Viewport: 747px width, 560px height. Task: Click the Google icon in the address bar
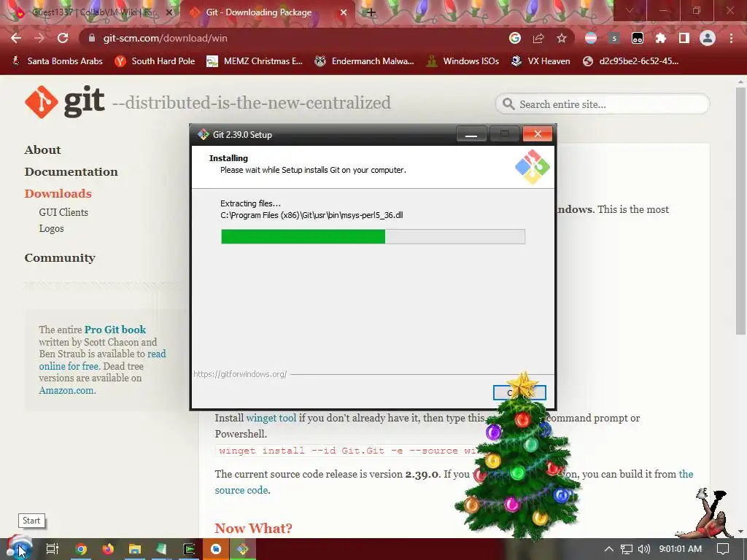514,38
